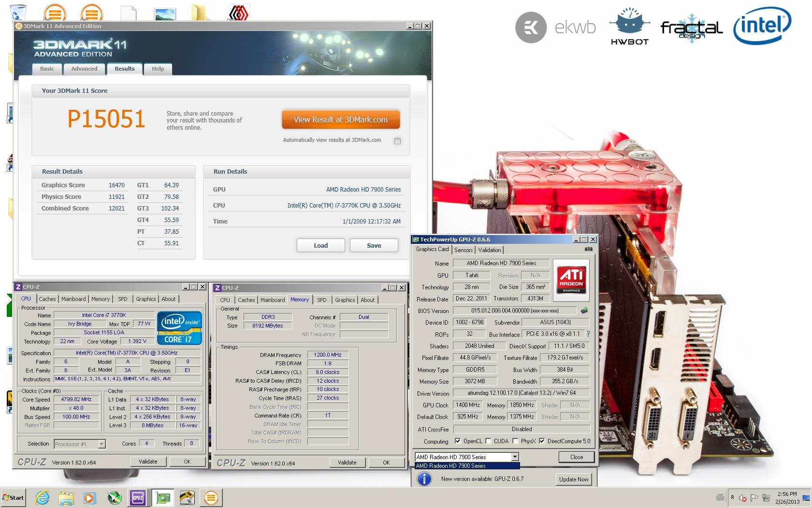Screen dimensions: 812x508
Task: Switch to CPU-Z via purple taskbar icon
Action: click(138, 497)
